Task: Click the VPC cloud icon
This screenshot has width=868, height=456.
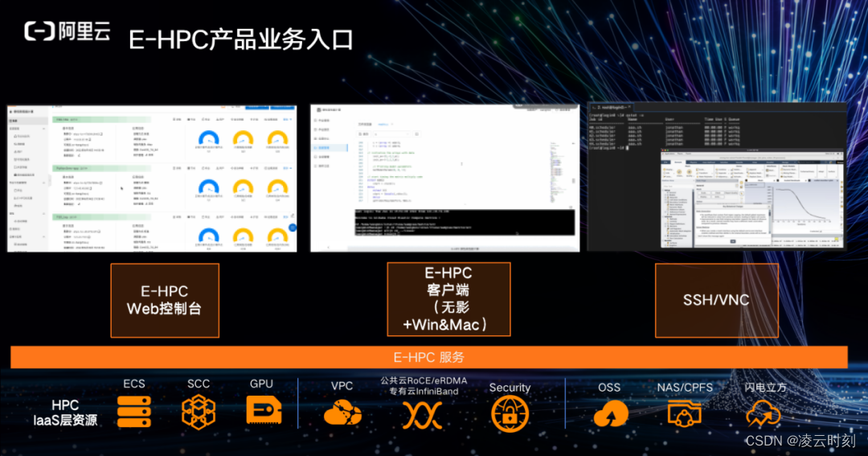Action: tap(342, 413)
